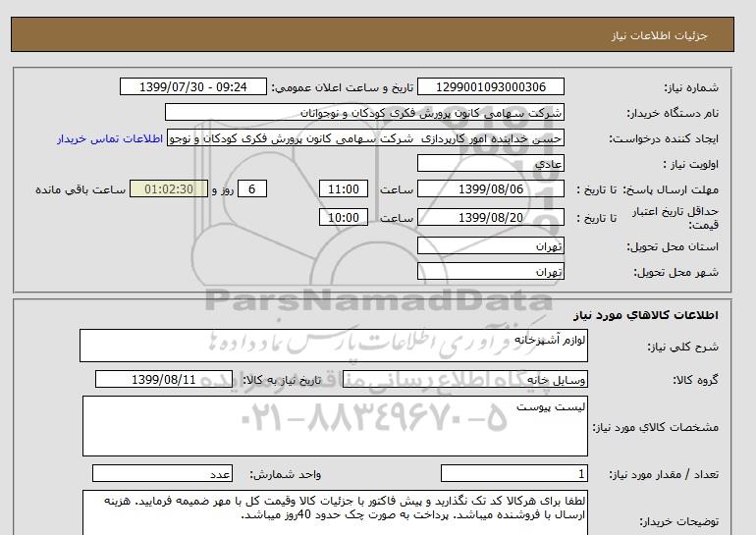Click the label اولویت نیاز
756x535 pixels.
pos(690,164)
